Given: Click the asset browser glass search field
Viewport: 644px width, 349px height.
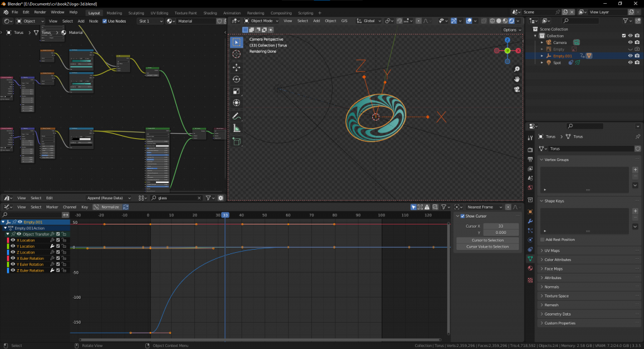Looking at the screenshot, I should [x=176, y=198].
